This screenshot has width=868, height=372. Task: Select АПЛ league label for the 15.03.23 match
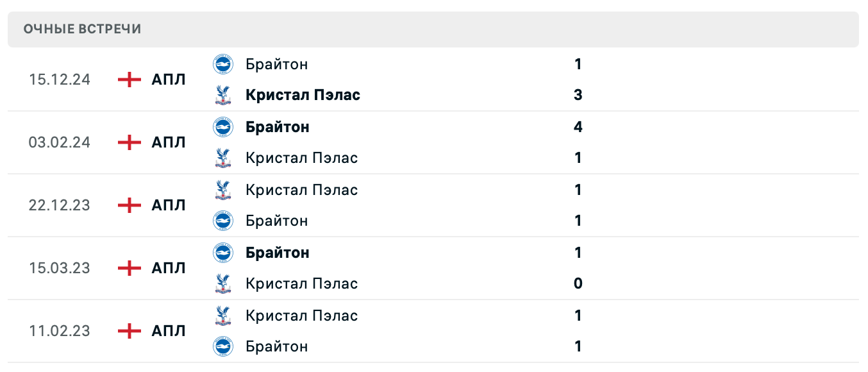(x=169, y=268)
